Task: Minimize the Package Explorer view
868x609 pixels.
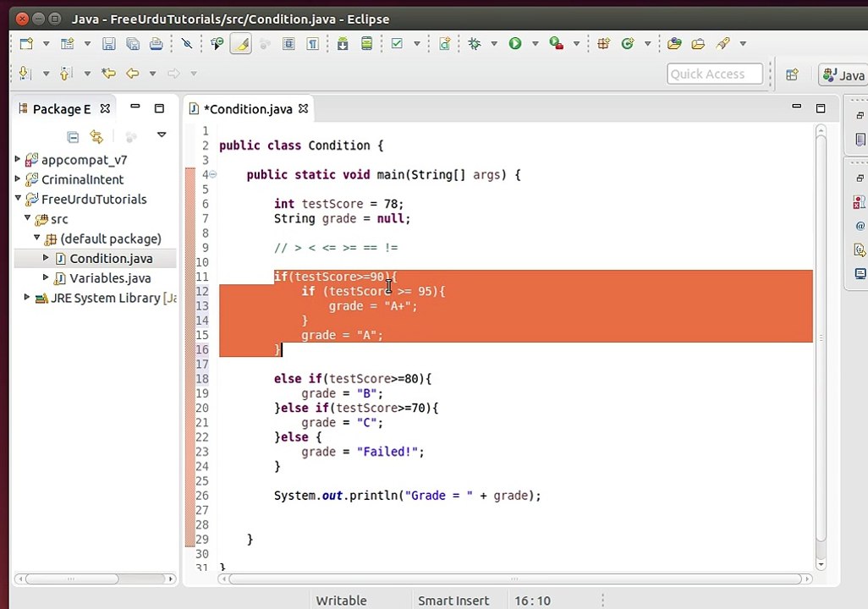Action: [x=135, y=107]
